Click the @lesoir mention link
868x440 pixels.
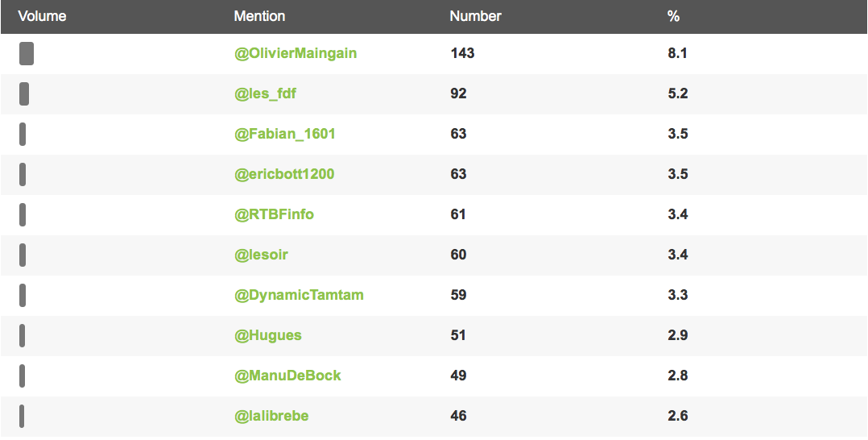(x=261, y=255)
